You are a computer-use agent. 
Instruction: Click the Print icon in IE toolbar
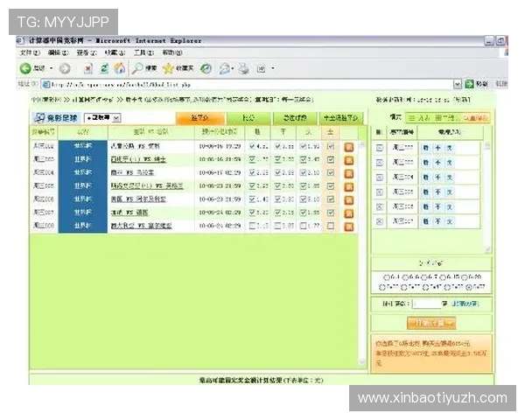click(244, 68)
